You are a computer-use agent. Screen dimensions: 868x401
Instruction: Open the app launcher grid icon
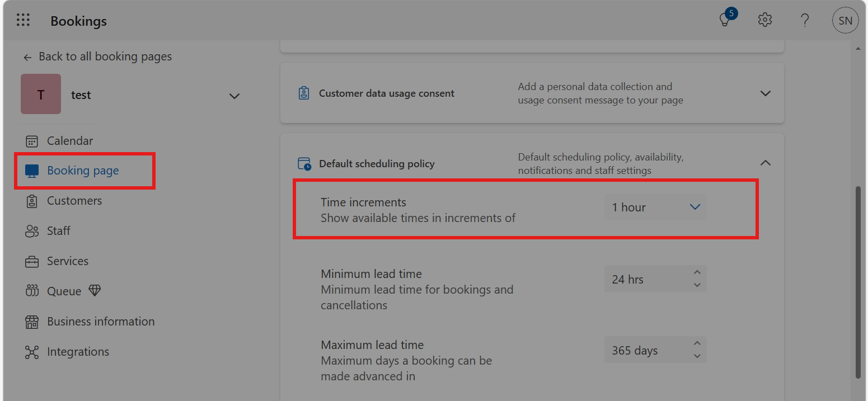(23, 21)
